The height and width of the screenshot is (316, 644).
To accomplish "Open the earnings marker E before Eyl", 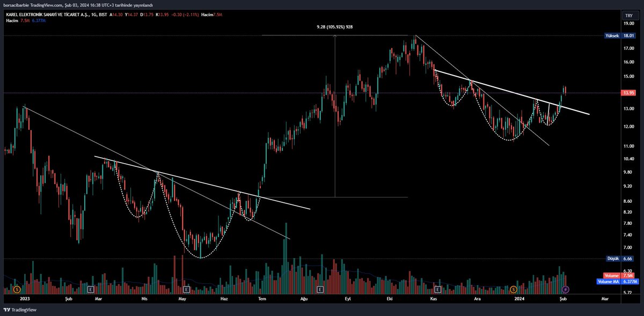I will 320,289.
